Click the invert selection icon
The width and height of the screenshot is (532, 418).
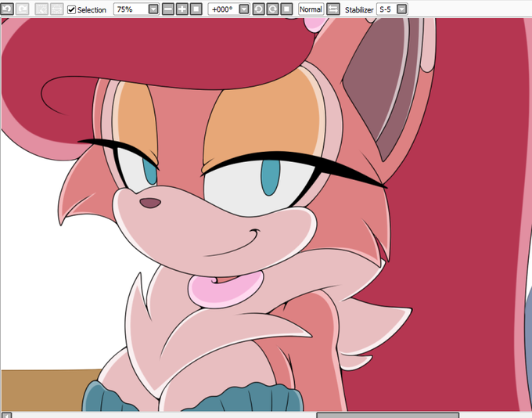pyautogui.click(x=56, y=9)
